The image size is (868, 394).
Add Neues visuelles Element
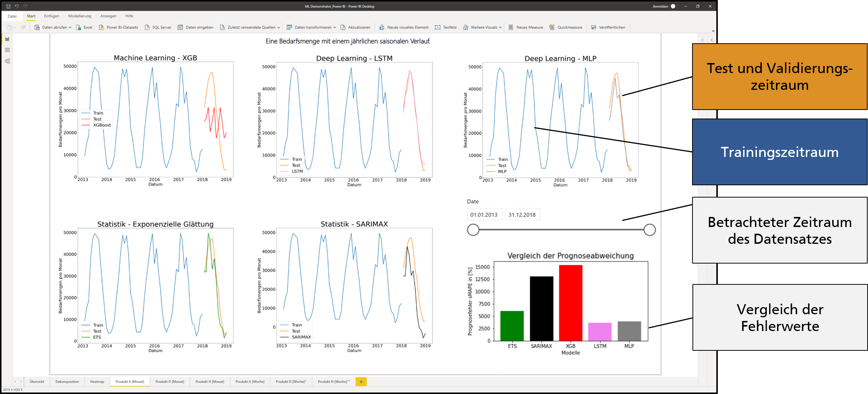tap(404, 27)
